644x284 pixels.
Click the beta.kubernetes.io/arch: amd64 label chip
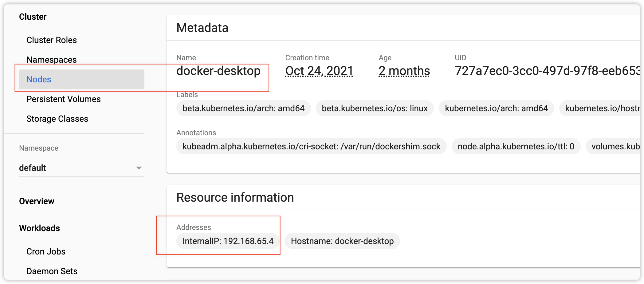(243, 108)
